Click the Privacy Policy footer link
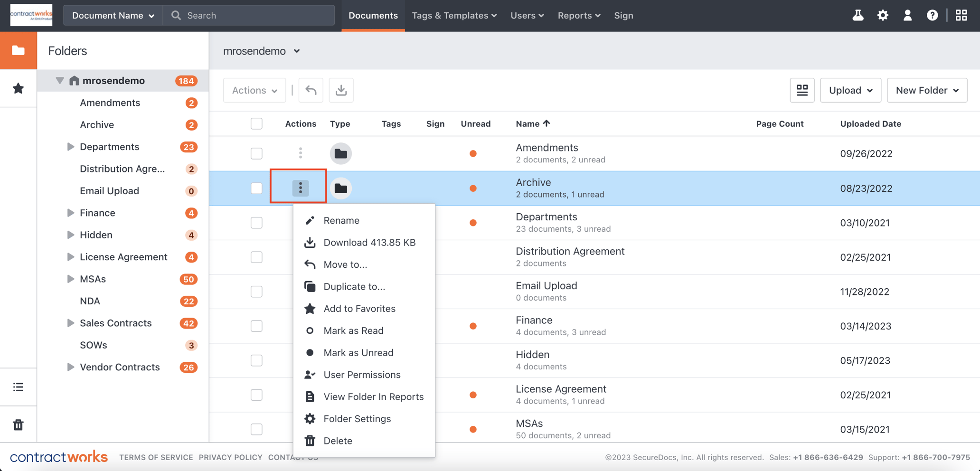This screenshot has height=471, width=980. coord(230,457)
